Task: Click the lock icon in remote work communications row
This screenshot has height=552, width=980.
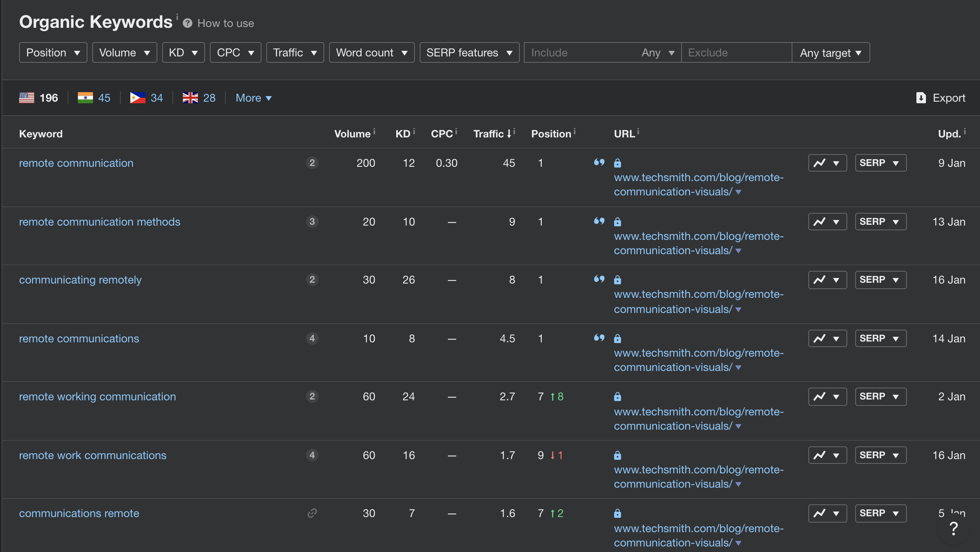Action: (617, 455)
